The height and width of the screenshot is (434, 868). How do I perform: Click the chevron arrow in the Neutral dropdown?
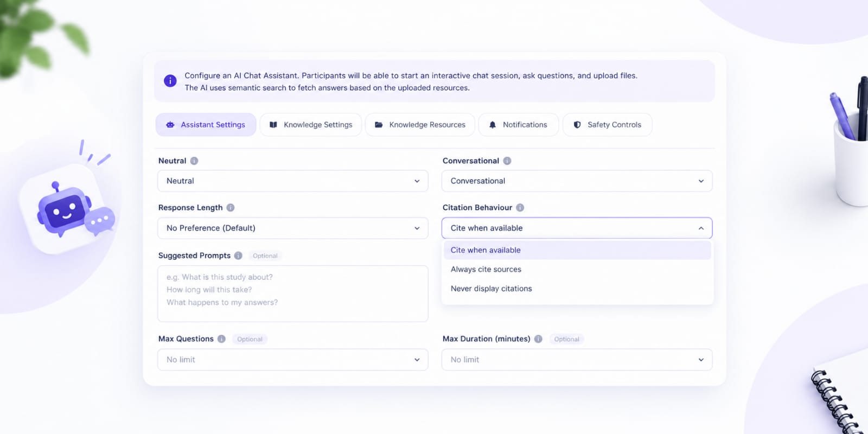(417, 181)
